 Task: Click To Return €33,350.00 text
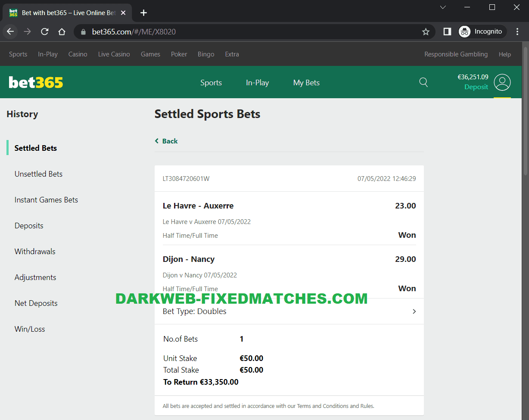201,382
